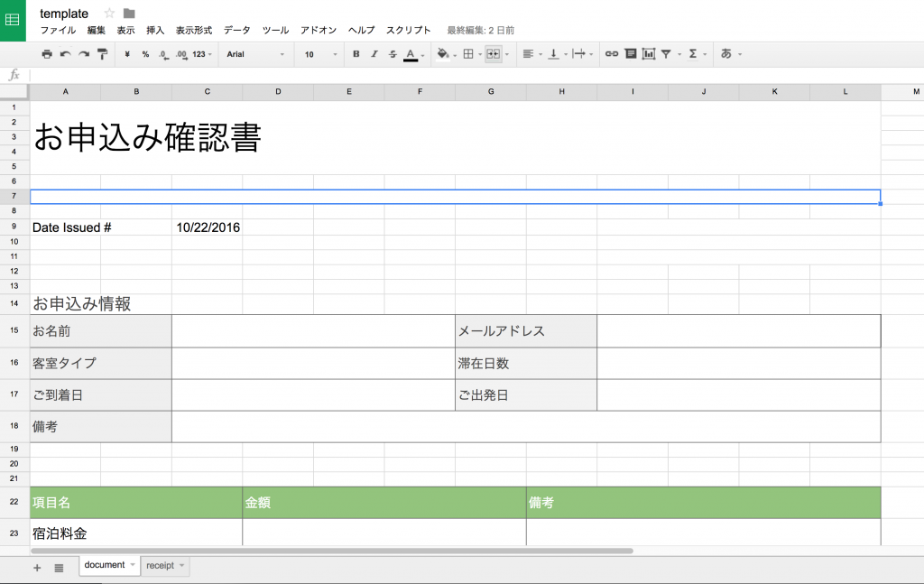The width and height of the screenshot is (924, 584).
Task: Open the text color picker
Action: tap(411, 54)
